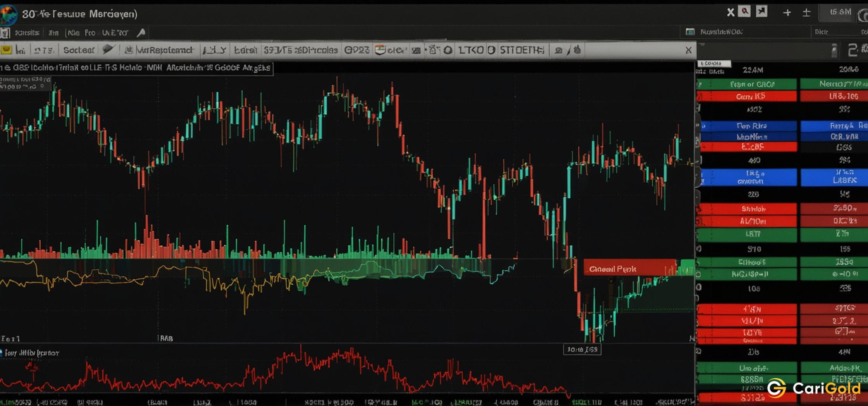Image resolution: width=868 pixels, height=406 pixels.
Task: Click the 'GD23' toolbar item
Action: (356, 50)
